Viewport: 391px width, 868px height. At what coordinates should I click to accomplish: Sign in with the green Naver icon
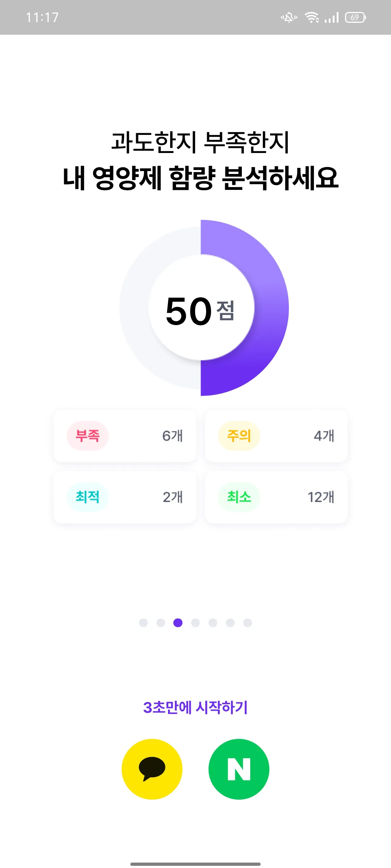point(239,769)
